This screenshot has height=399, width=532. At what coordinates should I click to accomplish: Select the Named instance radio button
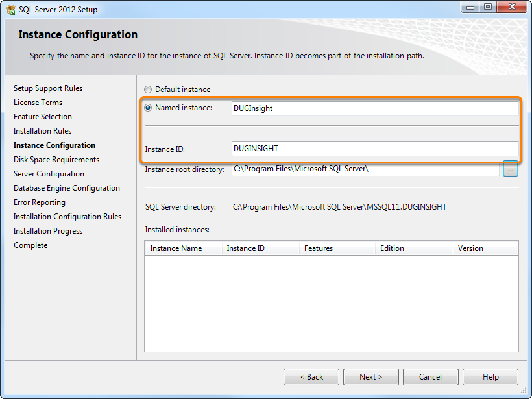(x=148, y=108)
